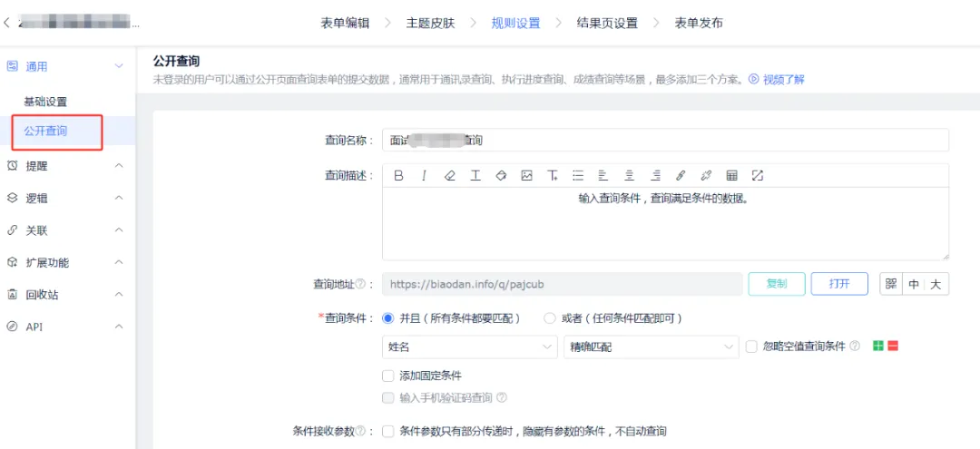
Task: Click the insert image icon in editor
Action: 526,176
